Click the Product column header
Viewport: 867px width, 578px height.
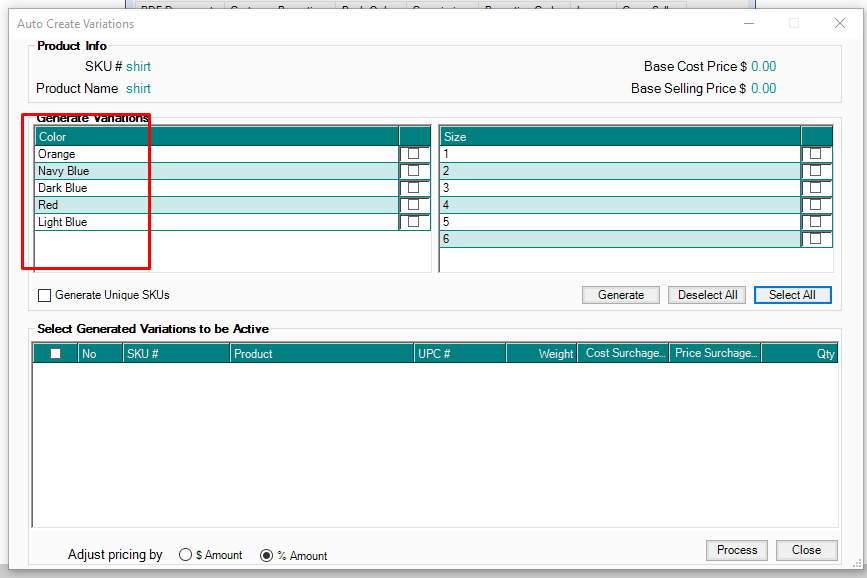pyautogui.click(x=322, y=353)
